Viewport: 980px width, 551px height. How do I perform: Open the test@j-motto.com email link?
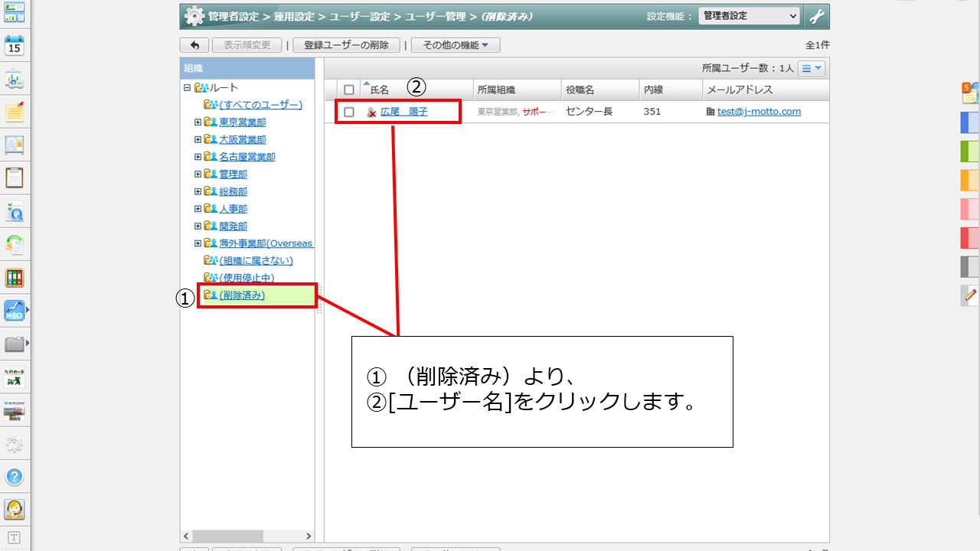759,112
